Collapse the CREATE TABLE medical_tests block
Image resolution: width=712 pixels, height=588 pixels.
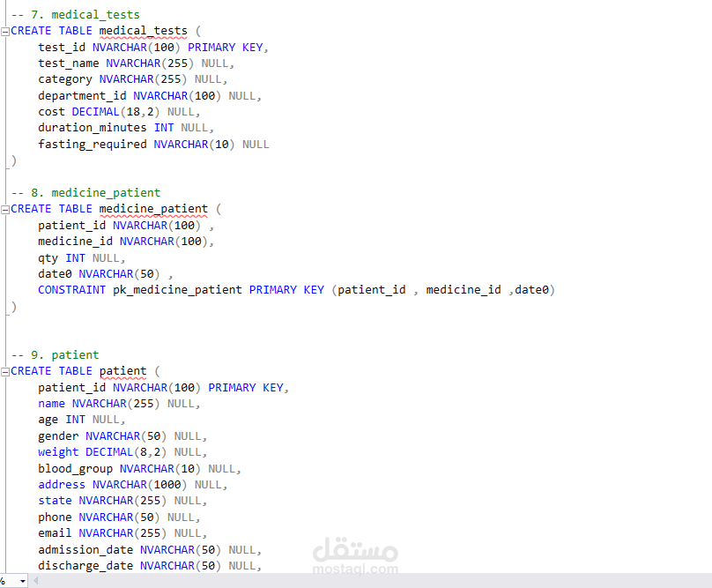[x=5, y=32]
